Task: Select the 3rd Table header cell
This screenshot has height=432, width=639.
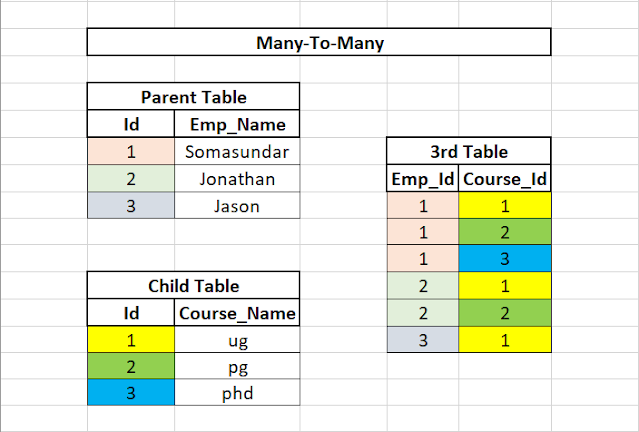Action: (x=469, y=151)
